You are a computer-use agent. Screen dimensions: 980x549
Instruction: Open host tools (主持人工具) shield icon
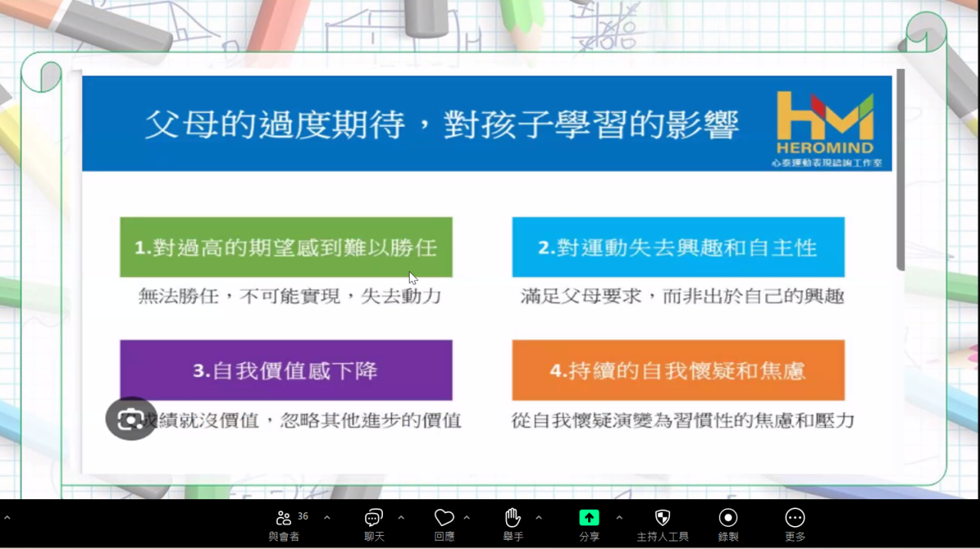click(663, 518)
